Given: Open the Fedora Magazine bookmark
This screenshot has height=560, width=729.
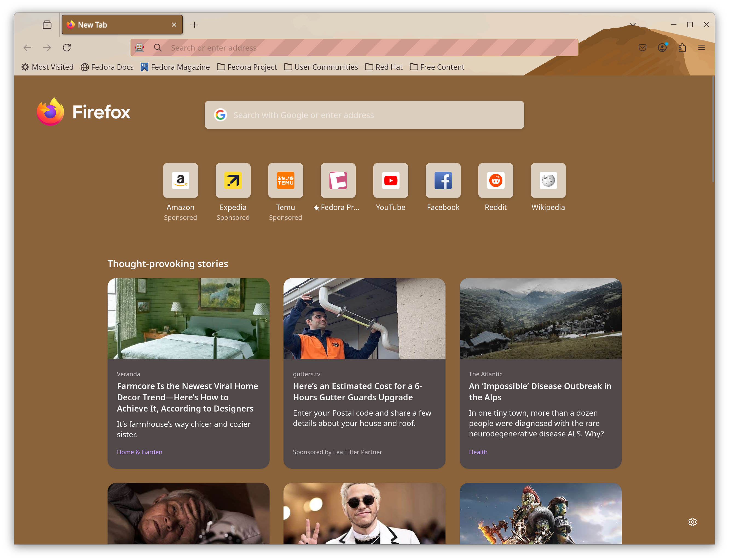Looking at the screenshot, I should [x=175, y=67].
